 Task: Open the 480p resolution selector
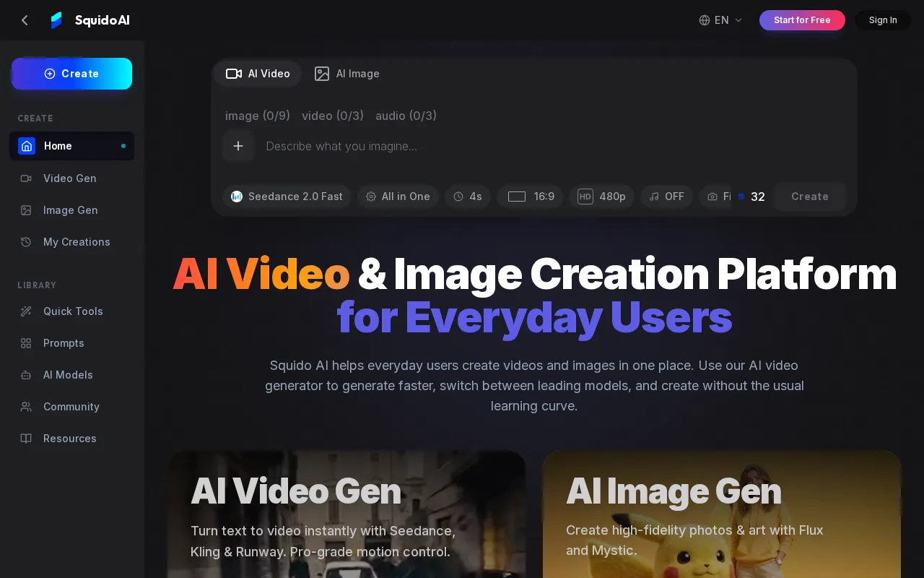[x=601, y=197]
